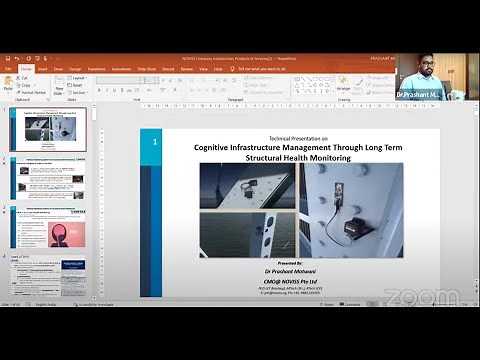The width and height of the screenshot is (480, 360).
Task: Switch to the Record tab
Action: [x=168, y=69]
